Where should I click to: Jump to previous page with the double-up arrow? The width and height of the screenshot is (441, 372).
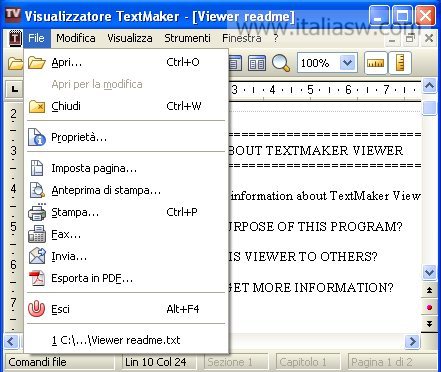pyautogui.click(x=429, y=290)
